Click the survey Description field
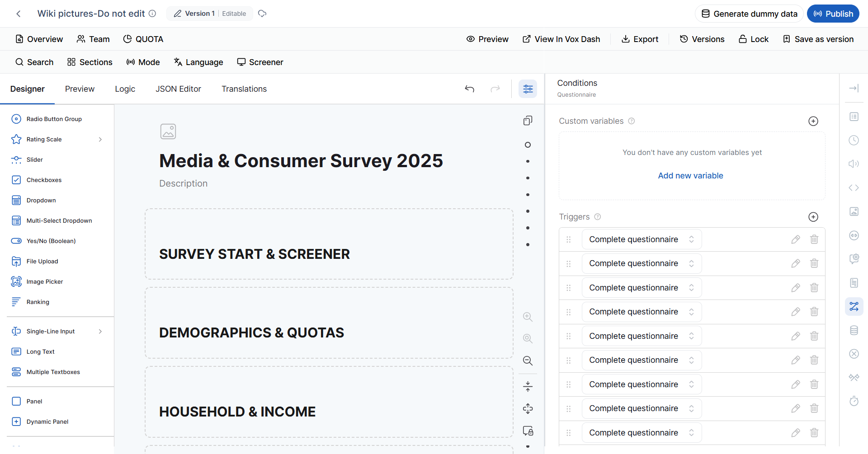868x454 pixels. point(183,183)
